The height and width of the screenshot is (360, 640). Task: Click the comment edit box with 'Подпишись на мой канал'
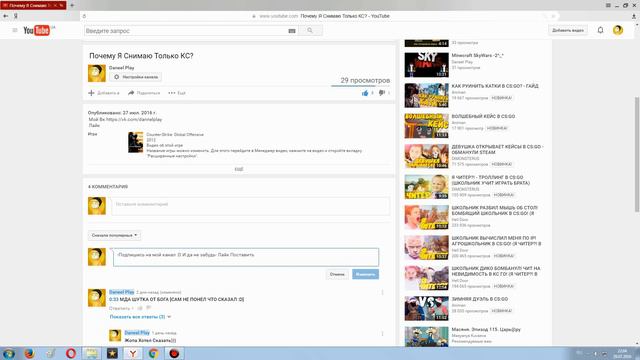click(246, 257)
